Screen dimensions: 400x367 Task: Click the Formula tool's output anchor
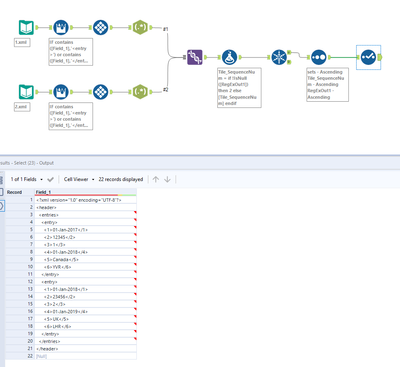click(240, 57)
